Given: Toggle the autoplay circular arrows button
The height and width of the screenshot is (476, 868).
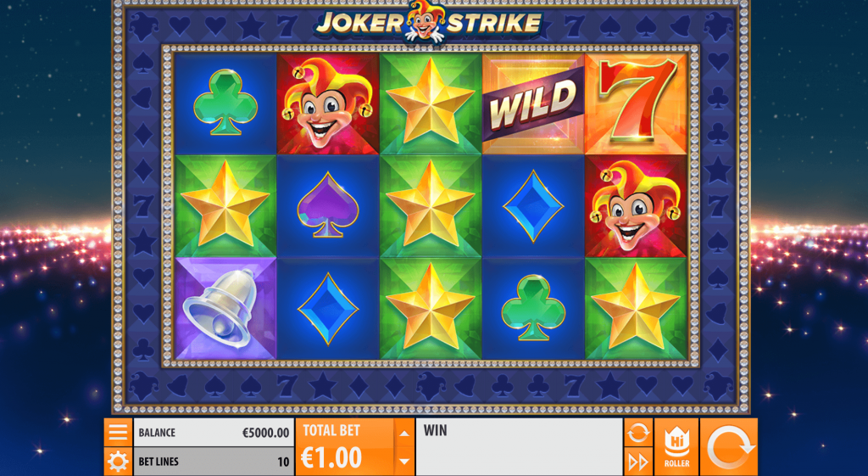Looking at the screenshot, I should pyautogui.click(x=638, y=432).
